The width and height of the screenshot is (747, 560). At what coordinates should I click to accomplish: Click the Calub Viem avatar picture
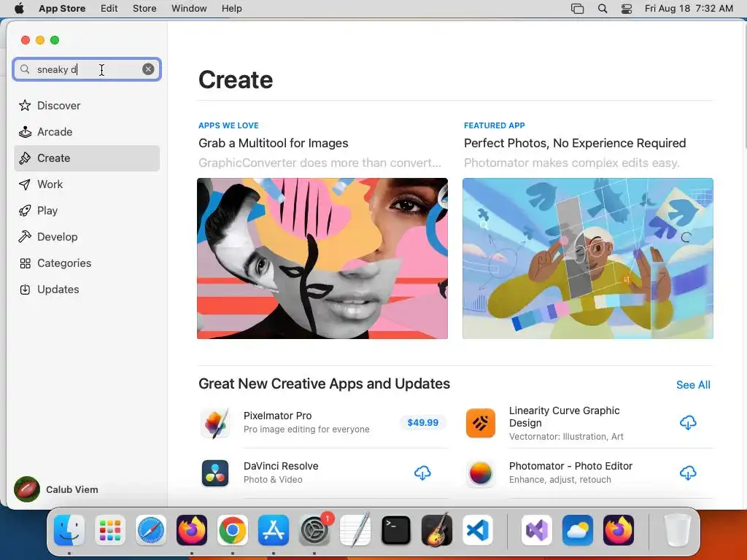pos(27,489)
